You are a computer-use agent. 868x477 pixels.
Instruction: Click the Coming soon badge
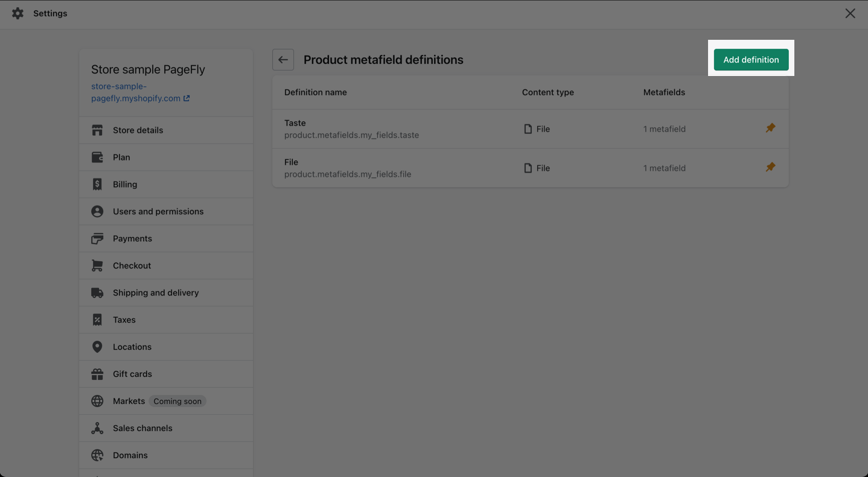[177, 401]
